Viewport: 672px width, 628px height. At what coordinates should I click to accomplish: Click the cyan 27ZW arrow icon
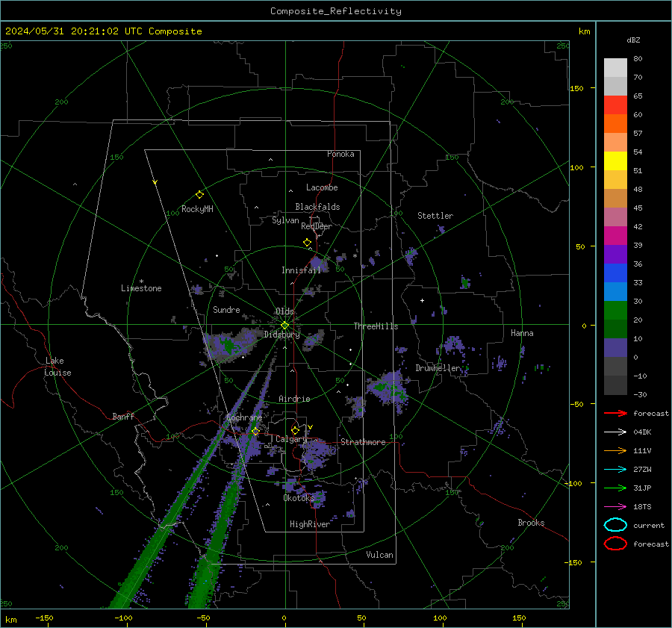[x=615, y=470]
